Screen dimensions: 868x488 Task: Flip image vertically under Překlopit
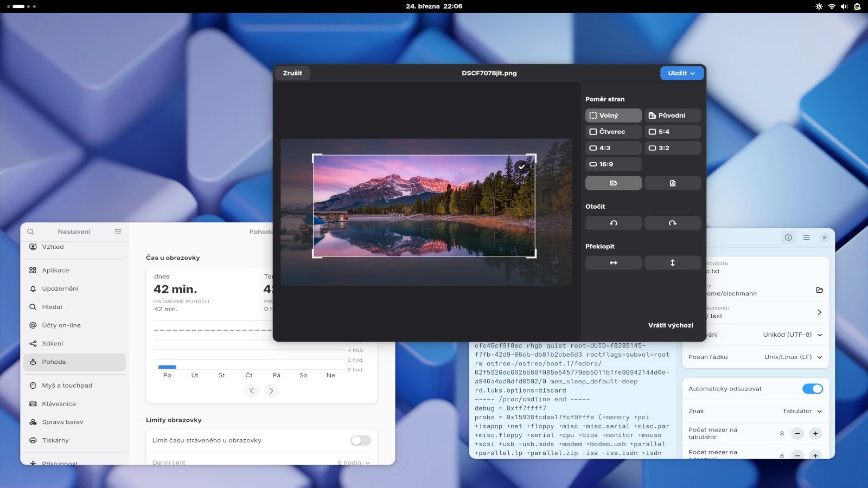tap(673, 263)
